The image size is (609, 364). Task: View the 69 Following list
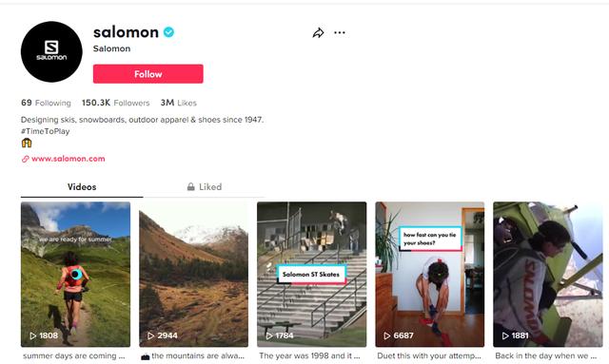point(46,103)
